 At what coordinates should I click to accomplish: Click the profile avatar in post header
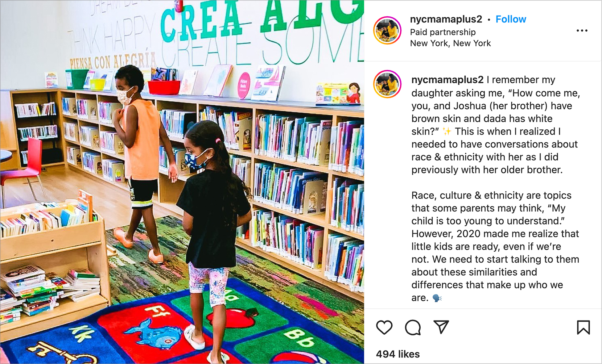(x=387, y=30)
